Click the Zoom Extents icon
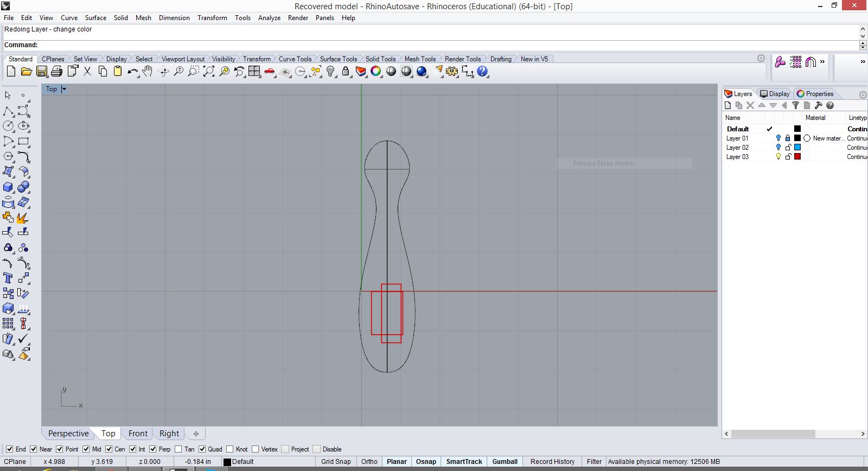 pos(209,71)
